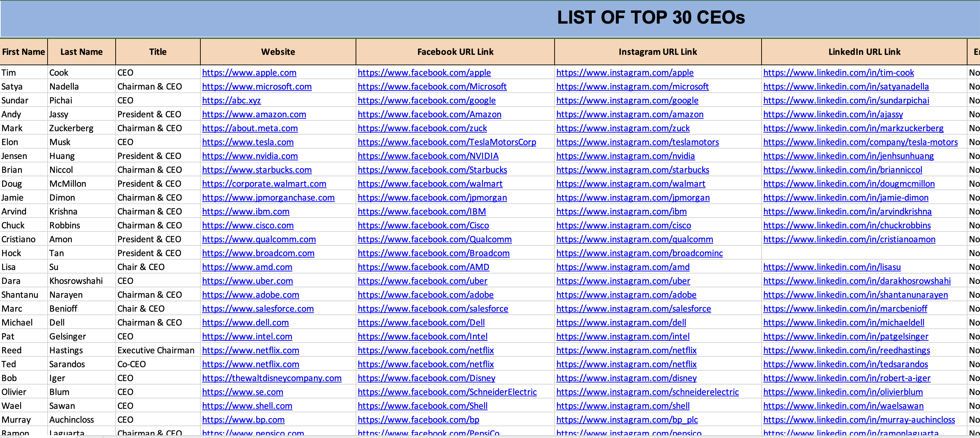Select Andy Jassy's President & CEO title
This screenshot has width=980, height=438.
tap(158, 115)
